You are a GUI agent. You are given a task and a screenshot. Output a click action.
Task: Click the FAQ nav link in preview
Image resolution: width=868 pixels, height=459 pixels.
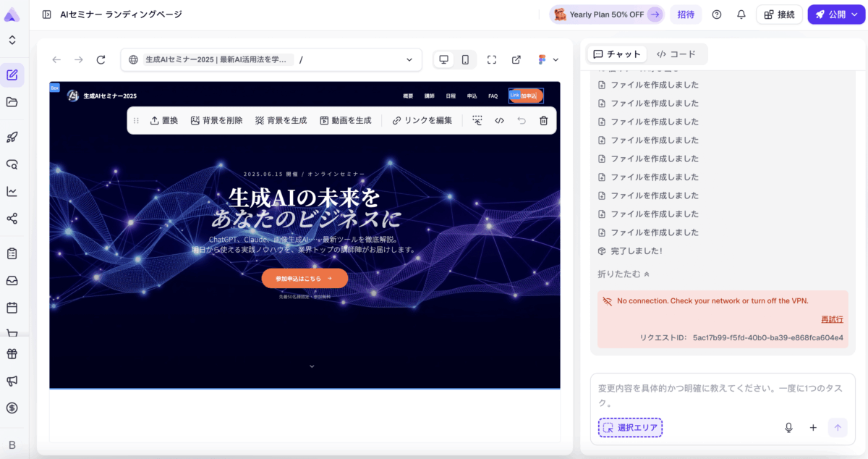493,96
